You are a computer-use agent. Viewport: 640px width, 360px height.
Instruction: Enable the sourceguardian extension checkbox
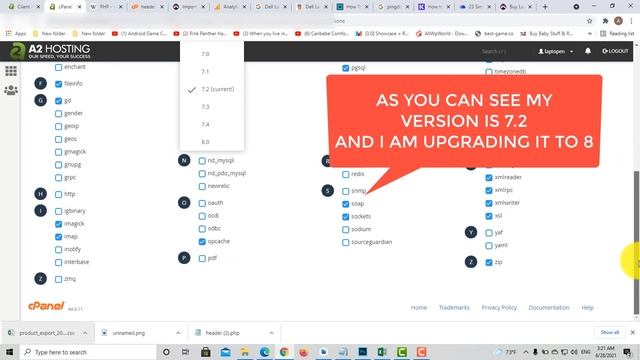(346, 242)
